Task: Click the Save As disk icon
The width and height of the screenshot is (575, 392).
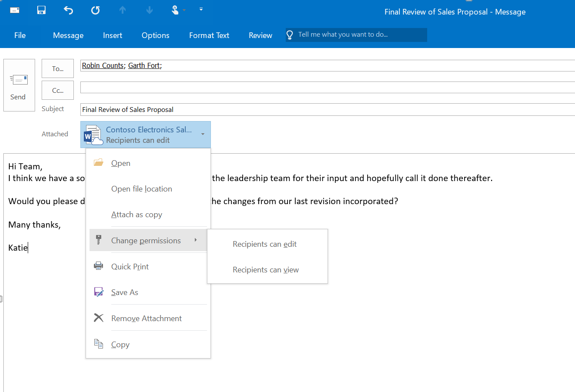Action: tap(98, 292)
